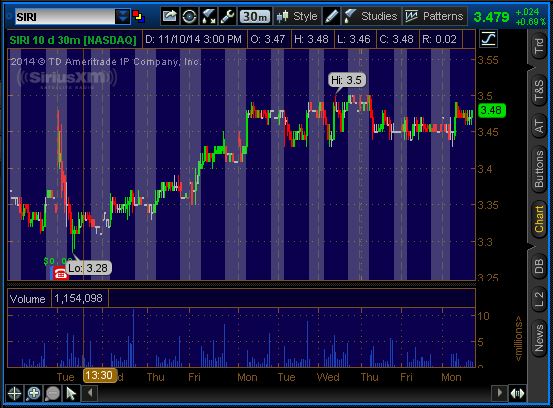This screenshot has width=553, height=408.
Task: Open the Studies menu
Action: tap(371, 17)
